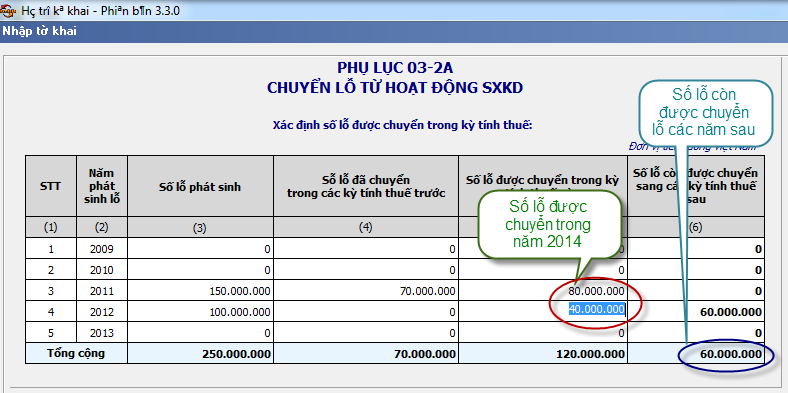Click column number (6) header cell

696,228
